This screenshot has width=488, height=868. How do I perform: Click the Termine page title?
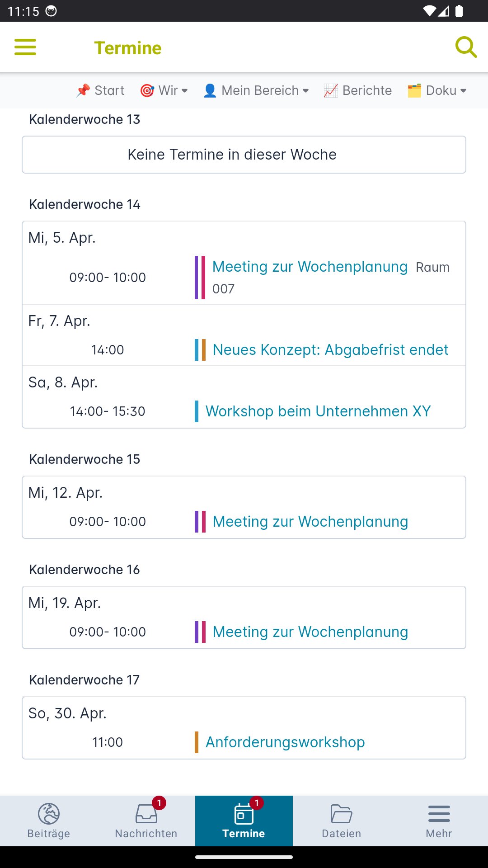click(128, 48)
